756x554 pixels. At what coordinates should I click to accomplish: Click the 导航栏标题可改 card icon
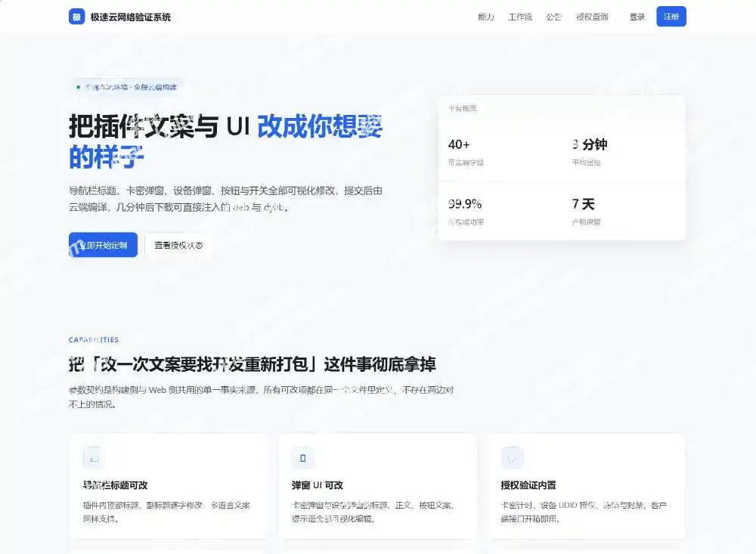(x=94, y=457)
